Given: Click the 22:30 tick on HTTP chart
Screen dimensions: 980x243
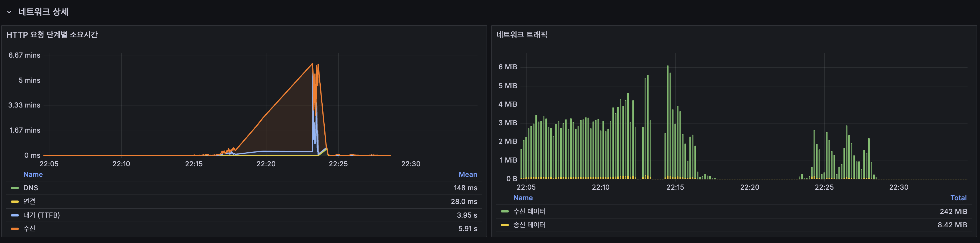Looking at the screenshot, I should (411, 164).
